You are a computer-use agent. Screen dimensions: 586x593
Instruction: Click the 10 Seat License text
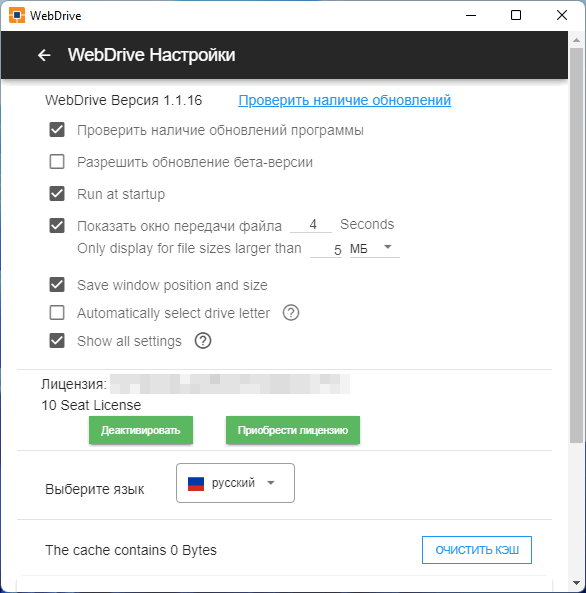(91, 405)
